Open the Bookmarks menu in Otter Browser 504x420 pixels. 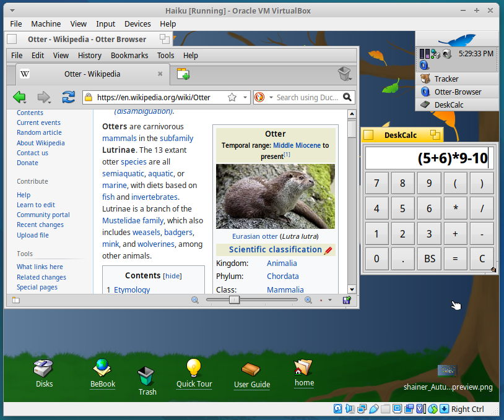(x=129, y=55)
